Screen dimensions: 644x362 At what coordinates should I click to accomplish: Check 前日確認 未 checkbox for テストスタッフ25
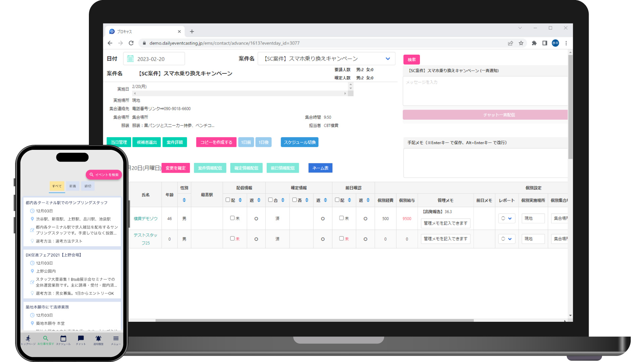(341, 238)
